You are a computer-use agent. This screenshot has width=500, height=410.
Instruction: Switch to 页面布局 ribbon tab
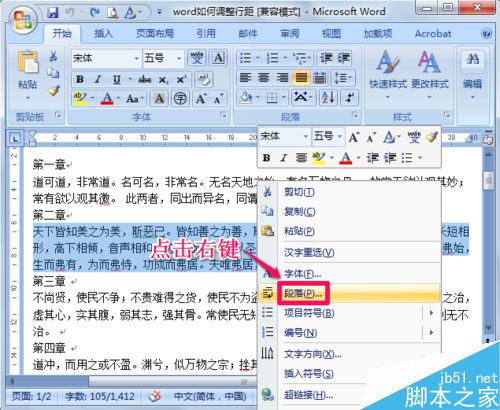155,34
